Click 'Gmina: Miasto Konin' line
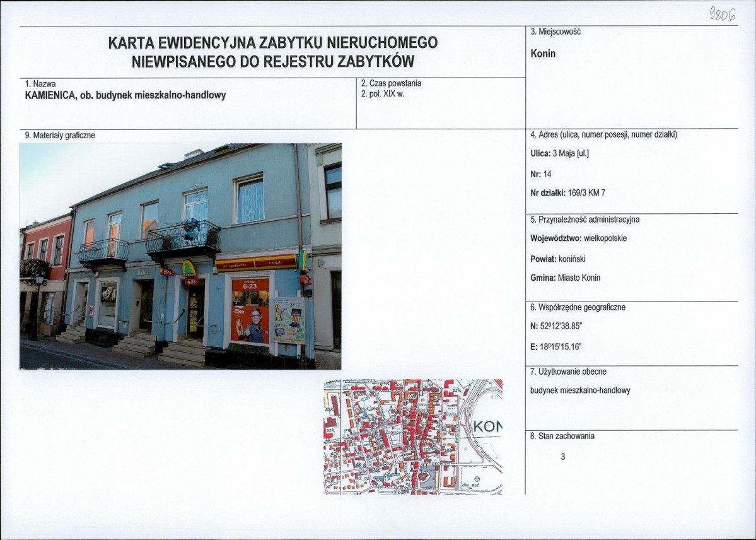 pos(565,278)
